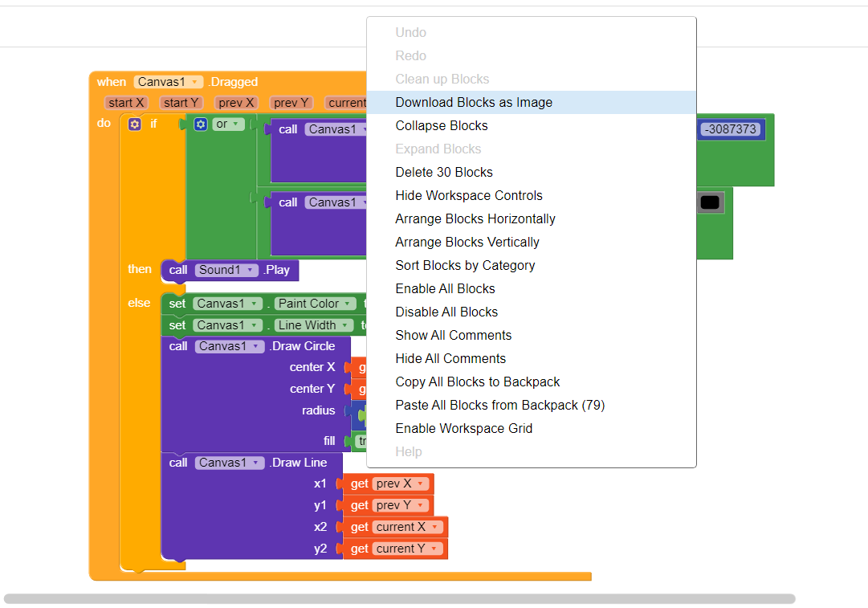Open the gear mutator on the or block
Screen dimensions: 868x608
[201, 124]
